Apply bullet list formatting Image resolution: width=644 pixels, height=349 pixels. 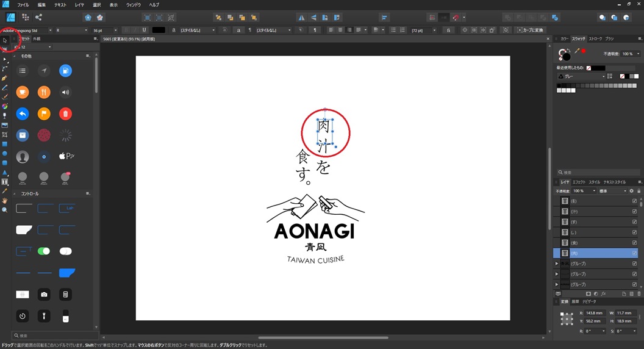tap(393, 30)
